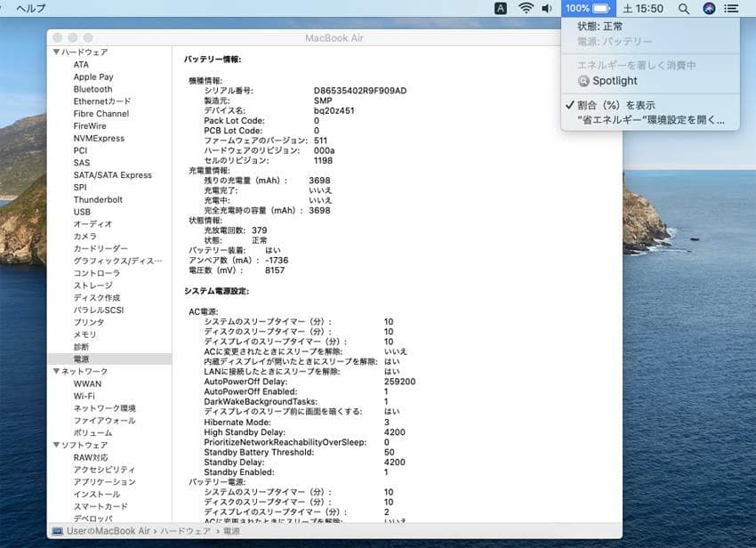
Task: Collapse the ネットワーク tree section
Action: point(56,371)
